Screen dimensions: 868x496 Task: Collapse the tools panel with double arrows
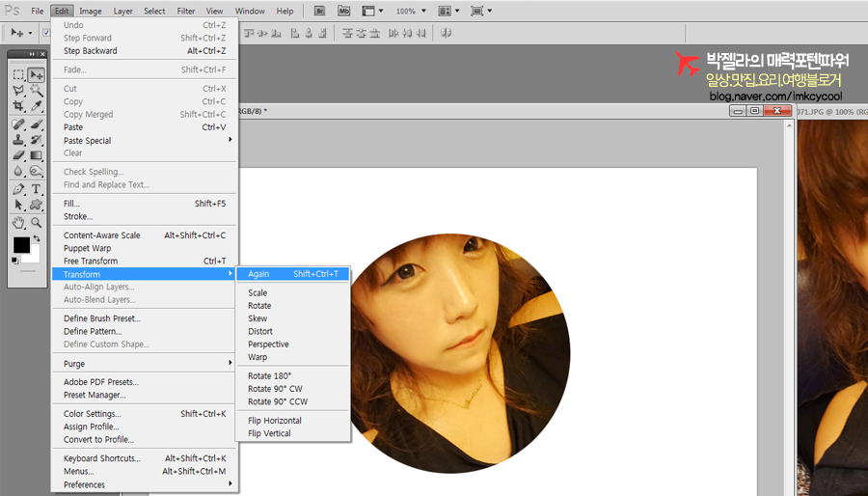32,54
